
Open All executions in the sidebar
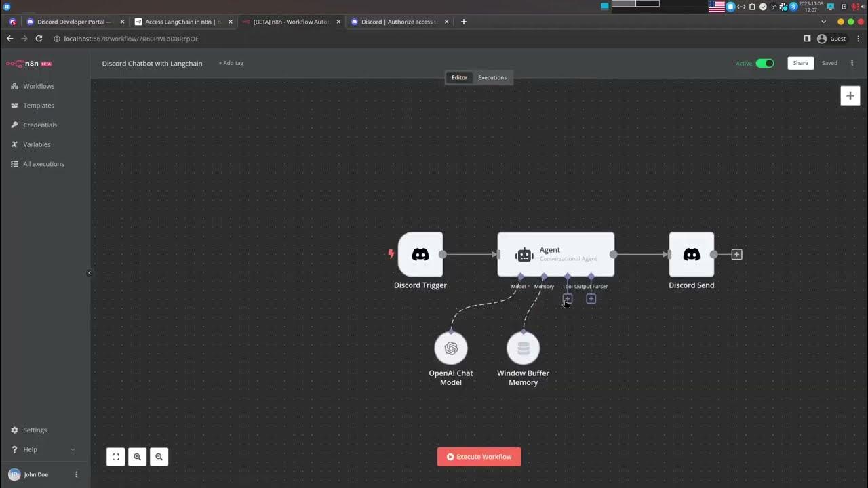43,164
